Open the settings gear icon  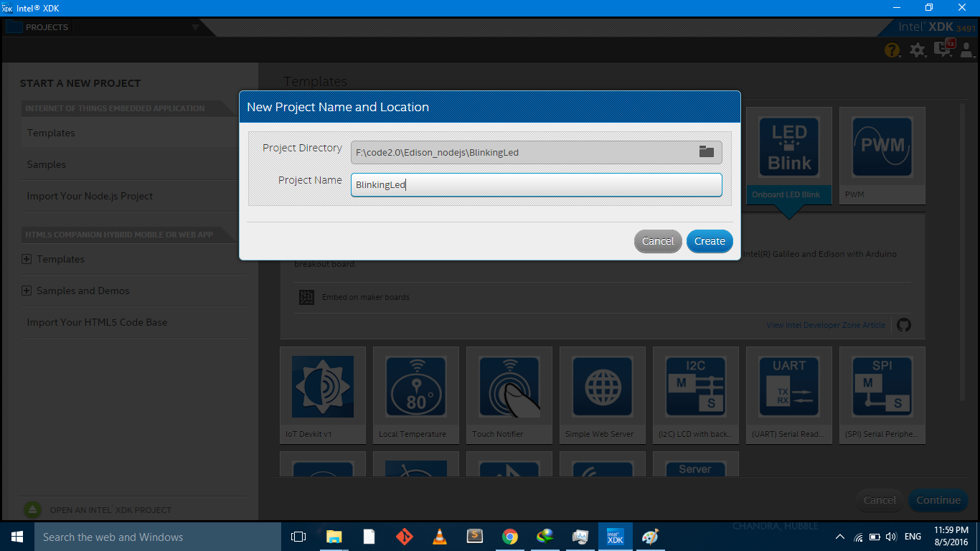coord(917,50)
